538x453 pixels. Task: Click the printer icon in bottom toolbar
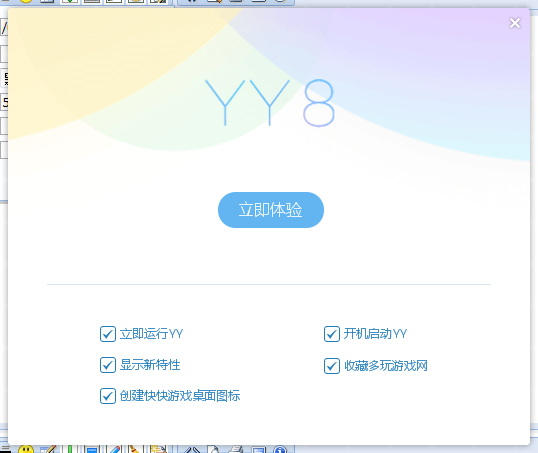pyautogui.click(x=236, y=449)
